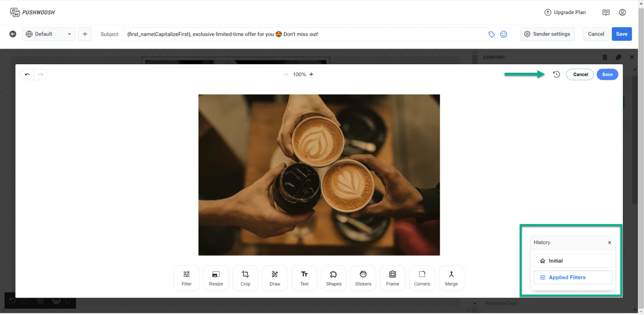Viewport: 644px width, 315px height.
Task: Open the Shapes tool
Action: [333, 278]
